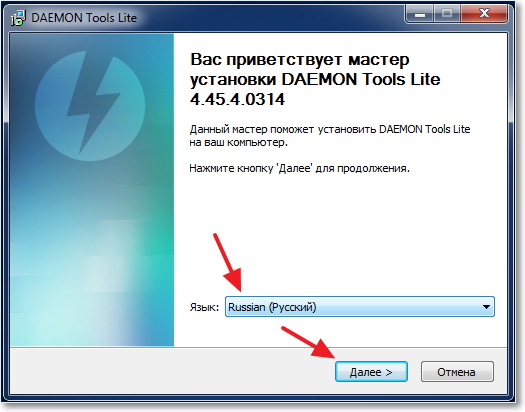Cancel setup with the "Отмена" button

[457, 372]
